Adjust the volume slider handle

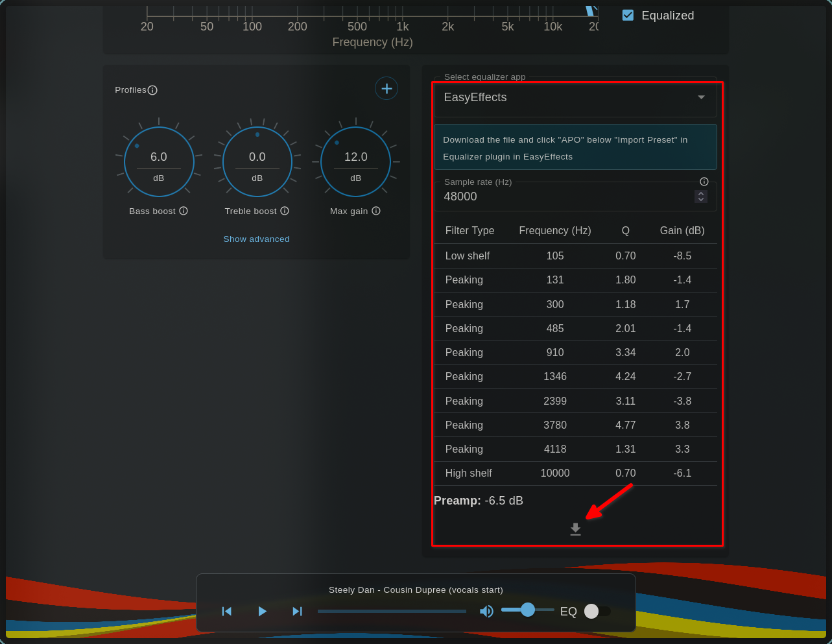(528, 610)
